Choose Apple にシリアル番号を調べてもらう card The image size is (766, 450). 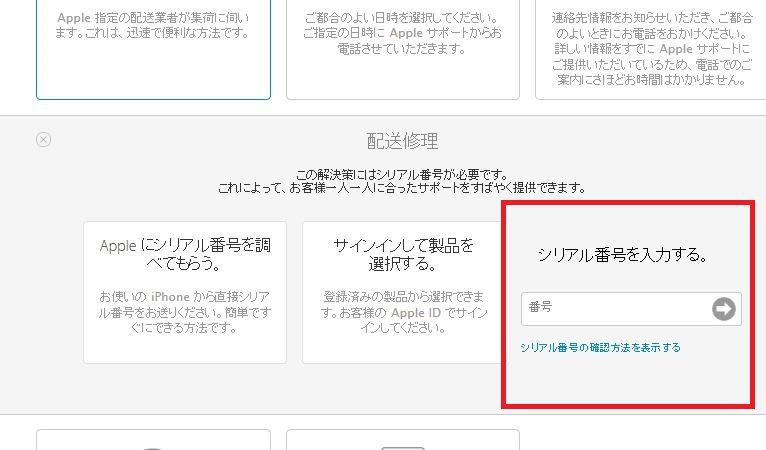click(x=185, y=292)
